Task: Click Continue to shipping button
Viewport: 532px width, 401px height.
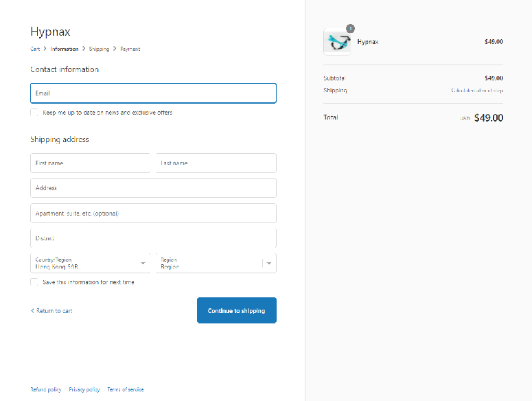Action: click(x=236, y=310)
